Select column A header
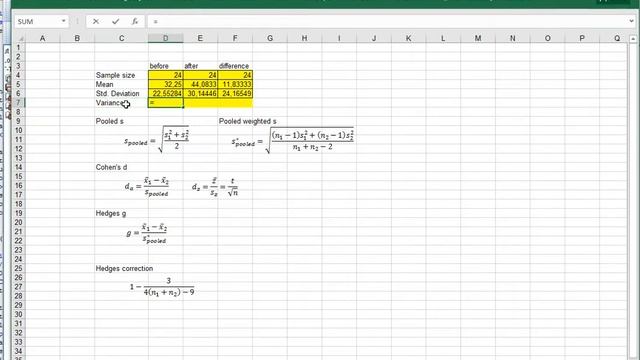Image resolution: width=640 pixels, height=360 pixels. (42, 38)
